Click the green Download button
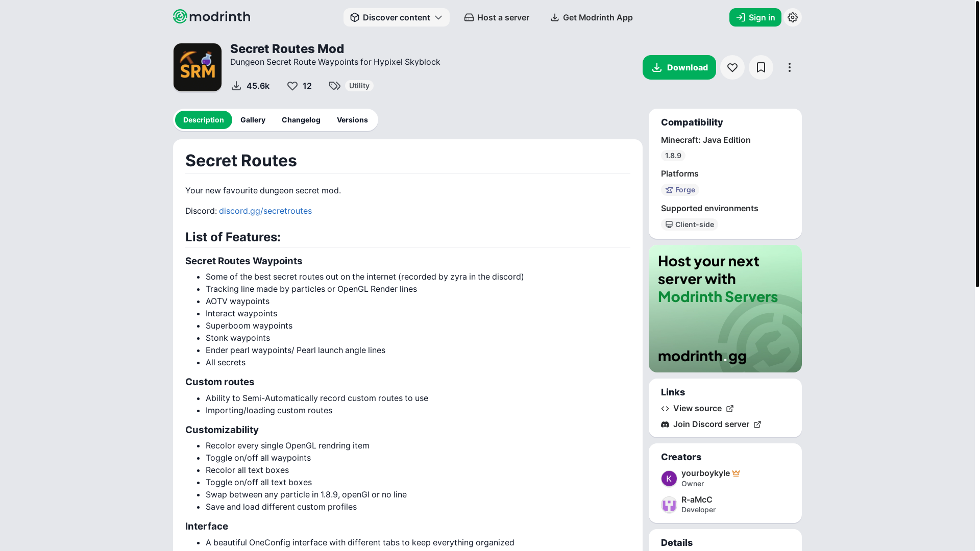 click(x=679, y=67)
